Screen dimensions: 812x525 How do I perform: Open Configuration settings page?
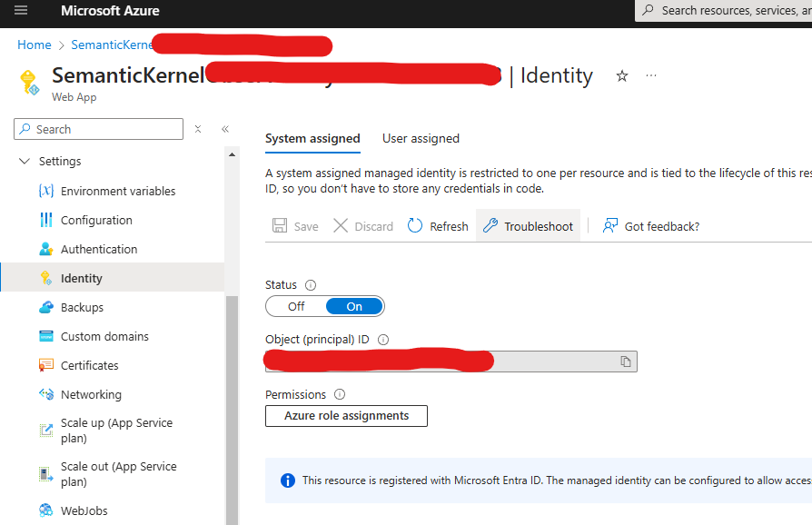coord(96,220)
